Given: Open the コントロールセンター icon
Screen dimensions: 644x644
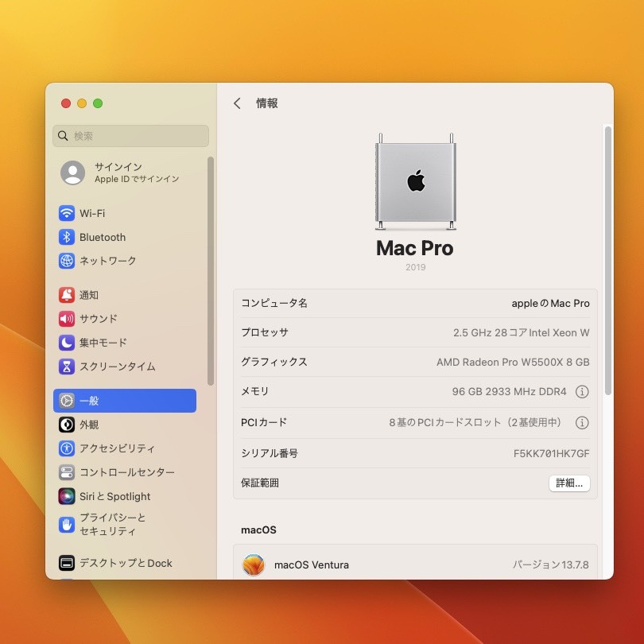Looking at the screenshot, I should [67, 472].
